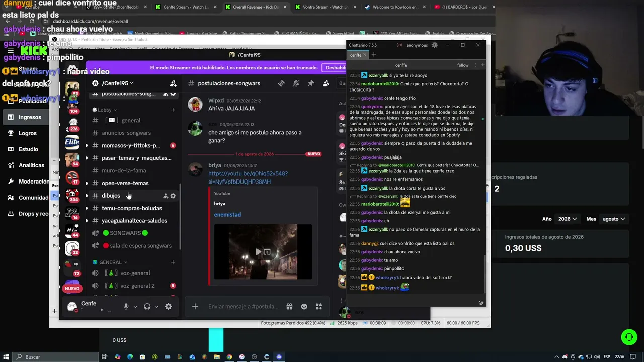Focus the Enviar mensaje input field
The height and width of the screenshot is (362, 644).
(244, 307)
